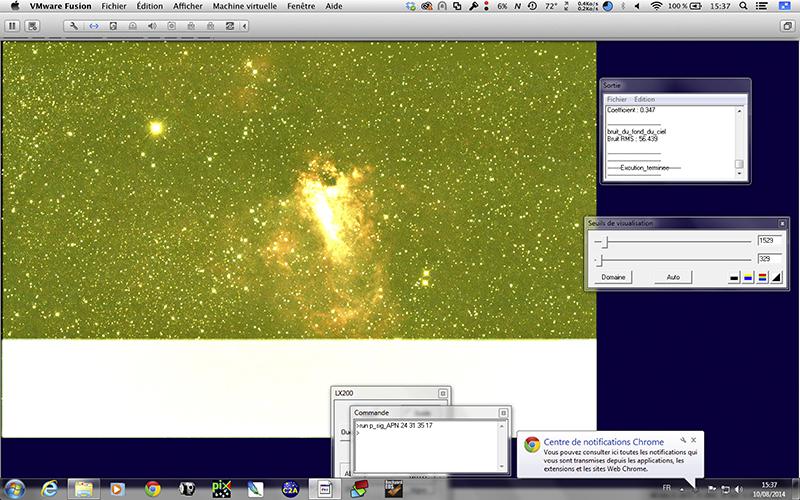Click scroll up arrow in Commande window
Screen dimensions: 800x500
tap(502, 426)
